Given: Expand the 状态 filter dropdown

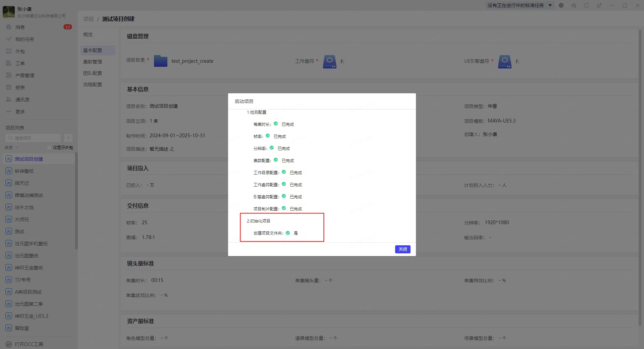Looking at the screenshot, I should coord(12,148).
